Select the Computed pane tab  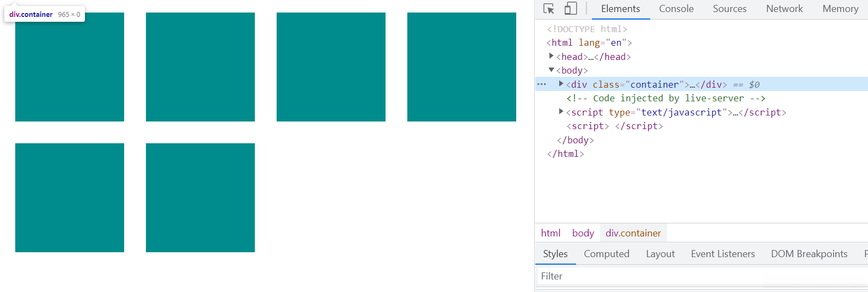[x=607, y=254]
